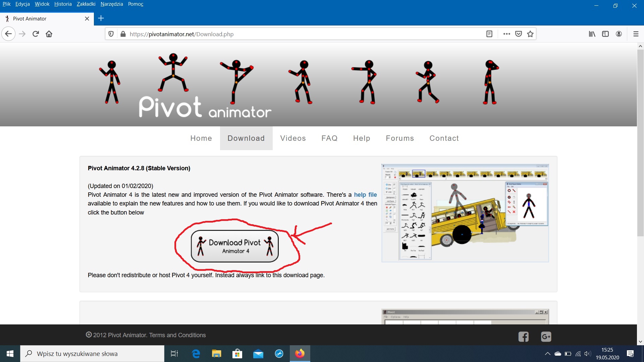The image size is (644, 362).
Task: Click the Pivot Animator 4 screenshot thumbnail
Action: pos(465,213)
